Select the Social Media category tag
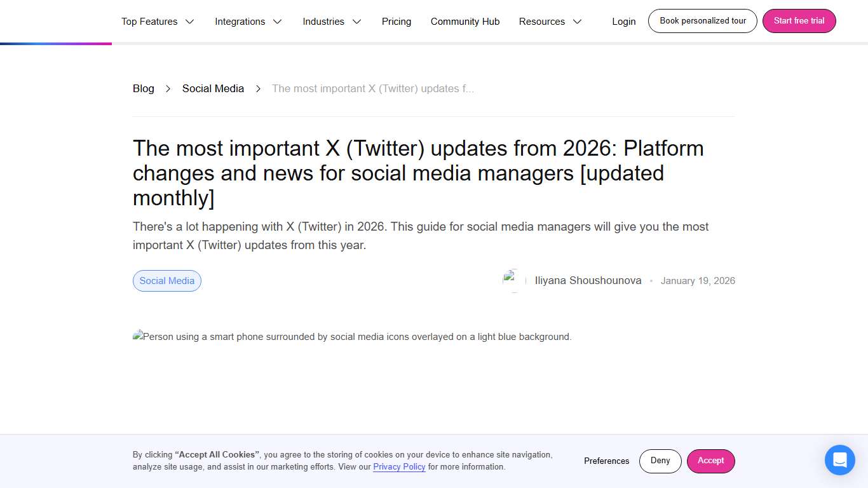 tap(166, 280)
